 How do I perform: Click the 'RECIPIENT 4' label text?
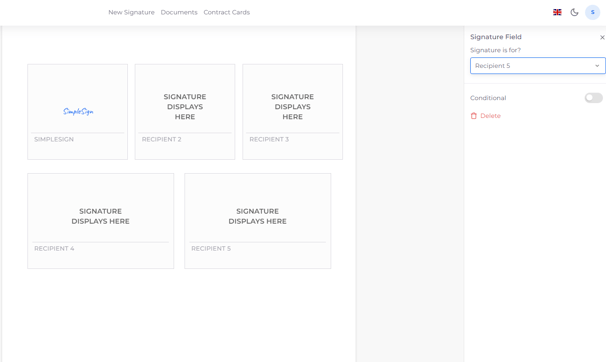(x=54, y=248)
